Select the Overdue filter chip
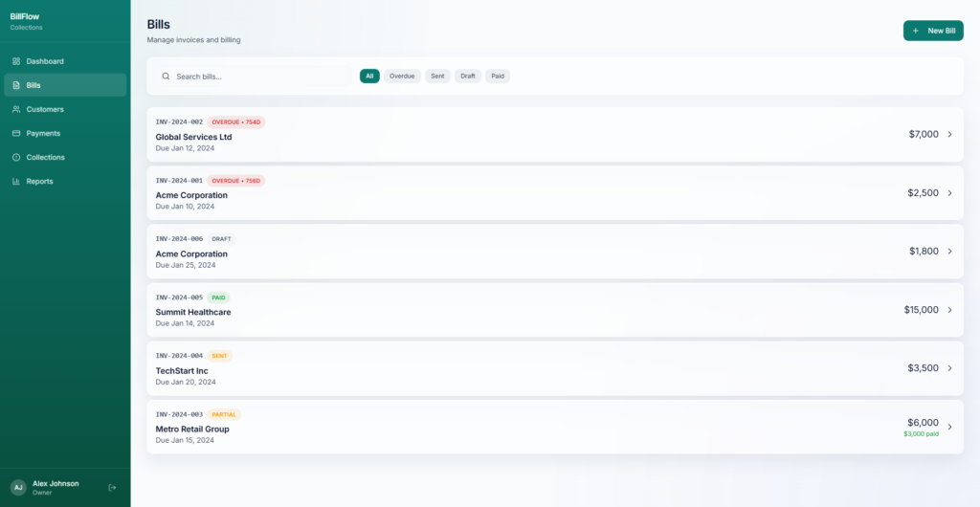The image size is (980, 507). coord(402,77)
